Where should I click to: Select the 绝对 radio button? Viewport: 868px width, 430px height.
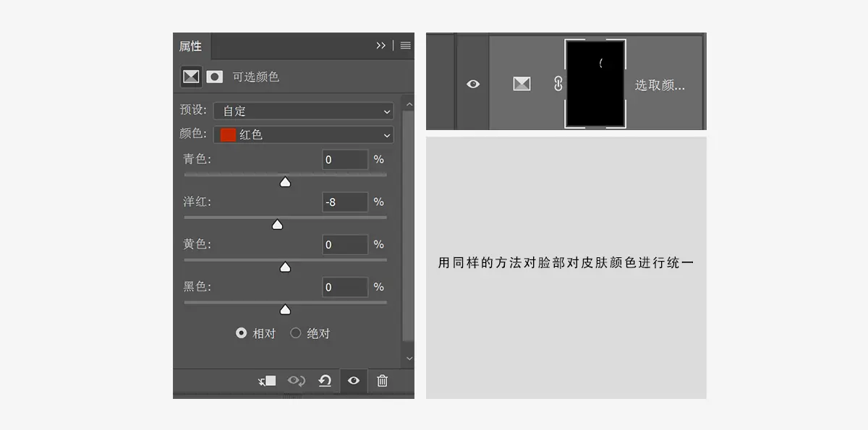pyautogui.click(x=295, y=333)
